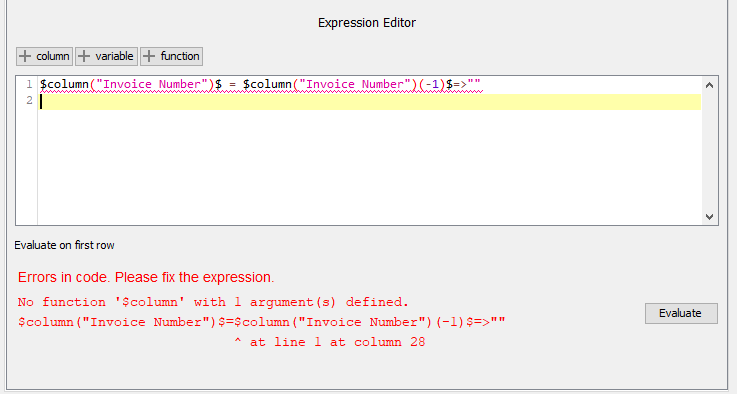The height and width of the screenshot is (394, 737).
Task: Click the "No function '$column'" error message
Action: point(213,302)
